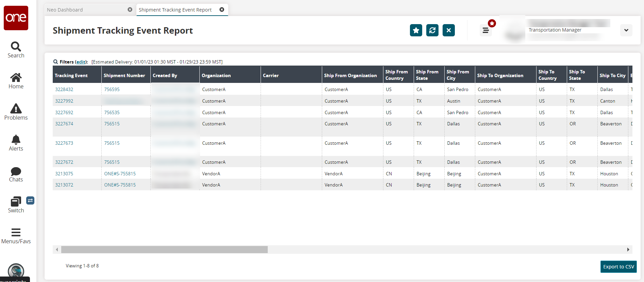The width and height of the screenshot is (644, 282).
Task: Sort by Ship From Organization header
Action: click(x=352, y=74)
